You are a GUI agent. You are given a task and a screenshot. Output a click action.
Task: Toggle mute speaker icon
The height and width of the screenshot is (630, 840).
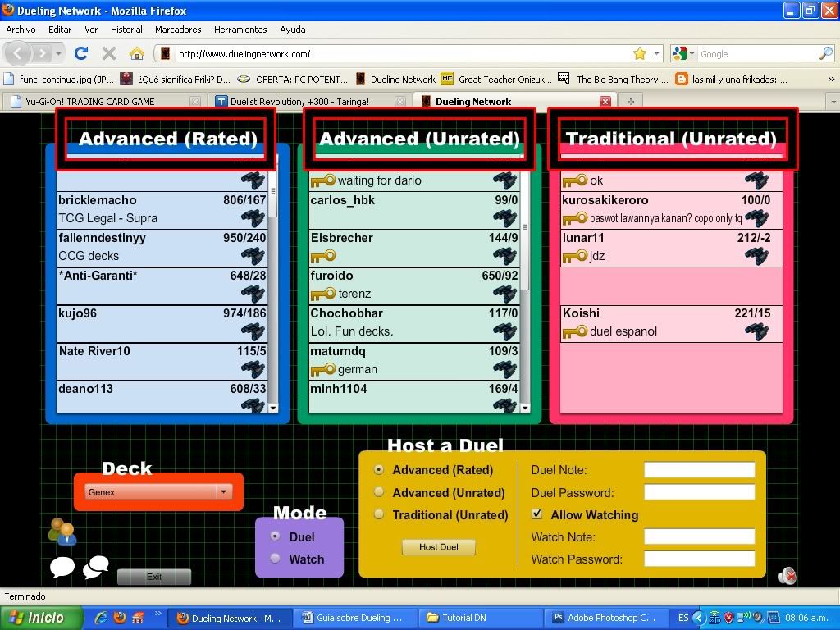[787, 576]
